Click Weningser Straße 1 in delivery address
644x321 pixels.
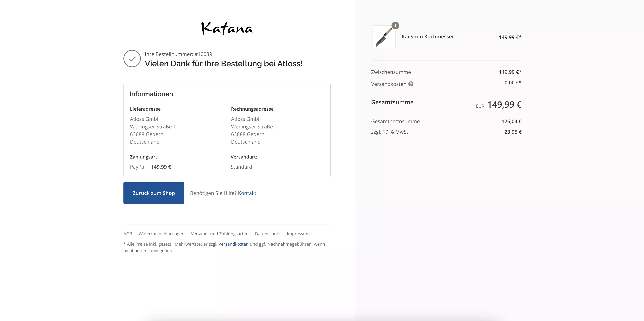[153, 127]
